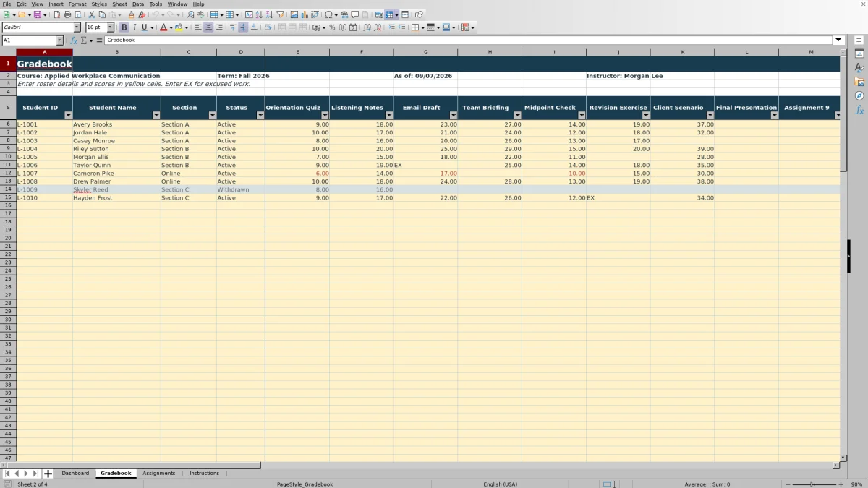Screen dimensions: 868x488
Task: Switch to the Dashboard sheet tab
Action: pyautogui.click(x=75, y=474)
